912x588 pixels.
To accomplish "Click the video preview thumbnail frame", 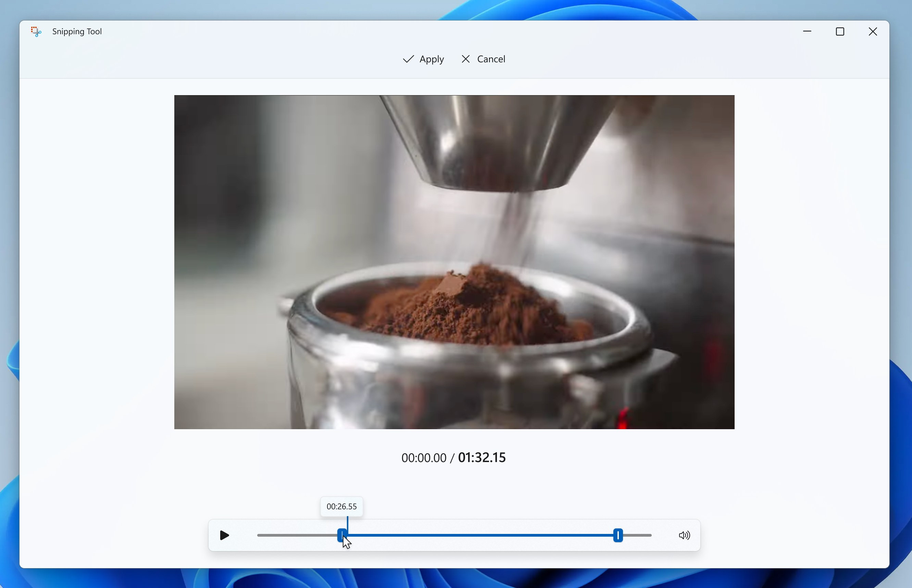I will coord(454,262).
